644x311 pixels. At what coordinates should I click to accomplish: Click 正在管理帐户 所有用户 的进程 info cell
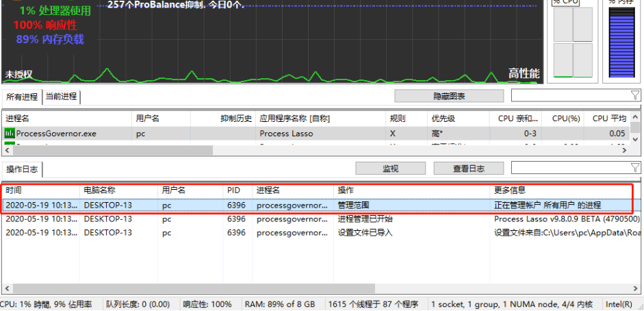tap(547, 205)
